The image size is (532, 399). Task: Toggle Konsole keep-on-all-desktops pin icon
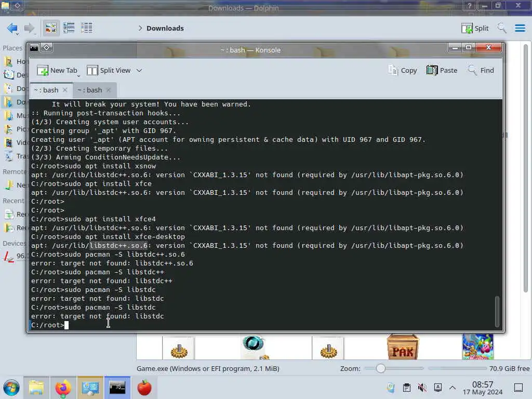(x=46, y=47)
